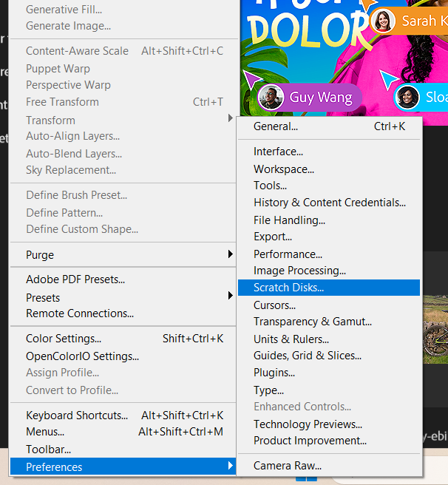Open Performance preferences
The image size is (448, 485).
(x=328, y=254)
